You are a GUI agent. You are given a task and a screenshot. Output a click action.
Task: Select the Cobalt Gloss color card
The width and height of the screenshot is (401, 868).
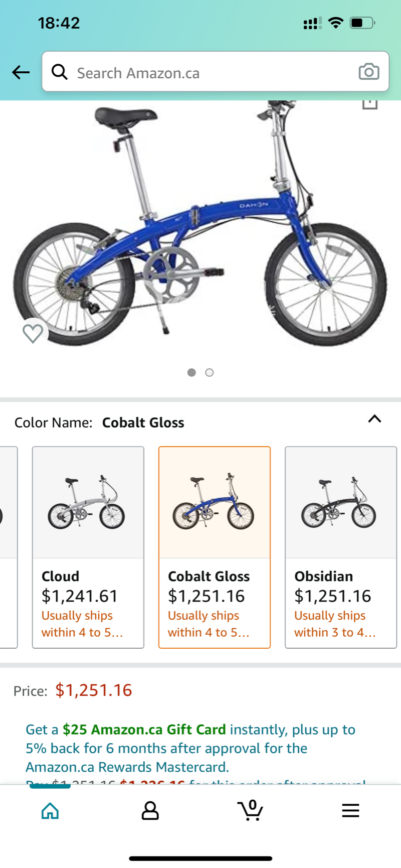pos(215,547)
